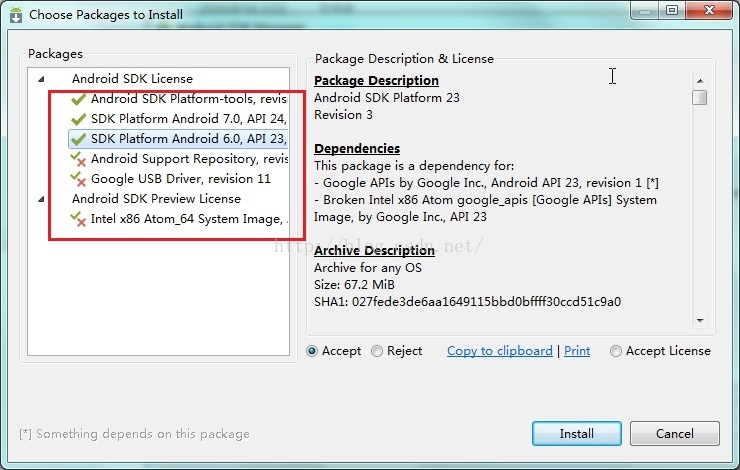Collapse the Android SDK Preview License group
The image size is (740, 470).
pos(41,199)
